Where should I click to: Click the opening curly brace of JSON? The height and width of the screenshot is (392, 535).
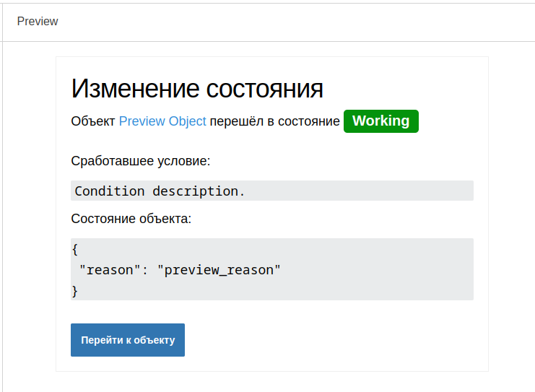pos(75,249)
